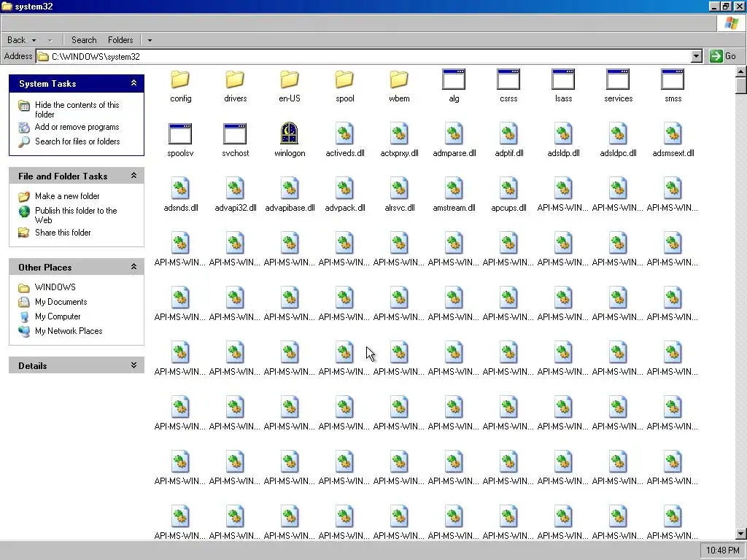Screen dimensions: 747x560
Task: Open Add or remove programs
Action: point(77,127)
